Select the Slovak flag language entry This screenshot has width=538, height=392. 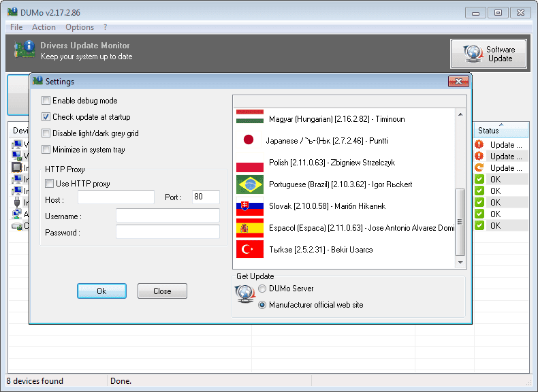(249, 206)
